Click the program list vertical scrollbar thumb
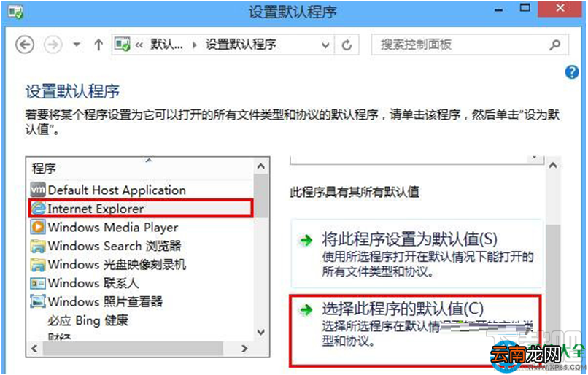Viewport: 588px width, 375px height. (x=261, y=196)
